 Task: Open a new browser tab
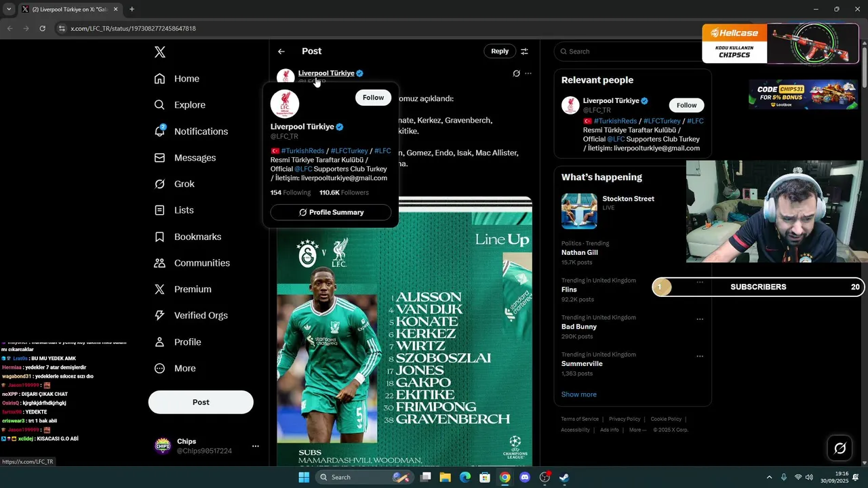[132, 9]
